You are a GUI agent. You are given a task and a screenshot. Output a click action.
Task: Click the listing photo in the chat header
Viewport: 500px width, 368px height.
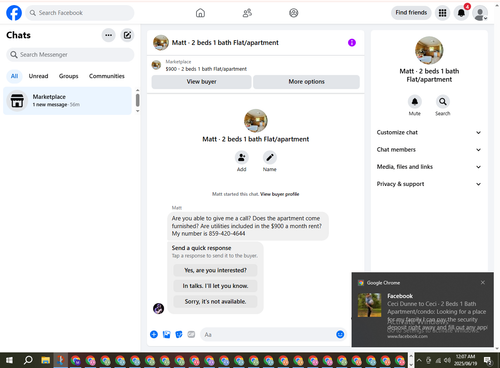click(x=161, y=43)
